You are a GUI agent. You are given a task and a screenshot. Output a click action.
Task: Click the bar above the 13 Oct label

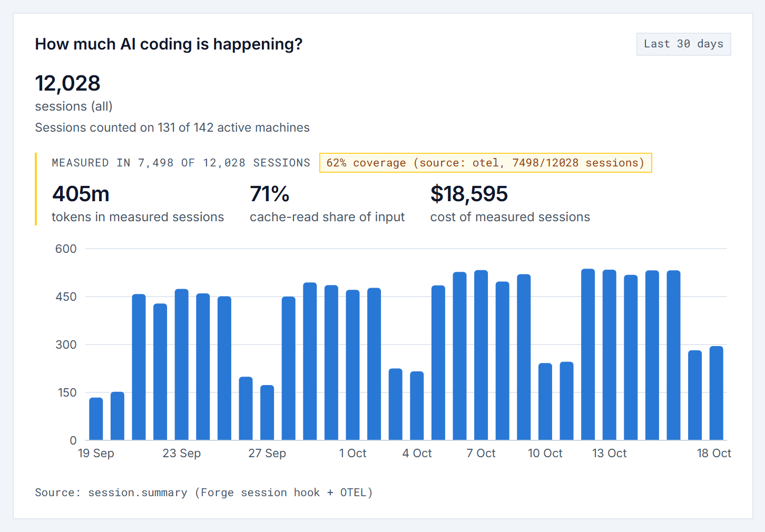(610, 355)
